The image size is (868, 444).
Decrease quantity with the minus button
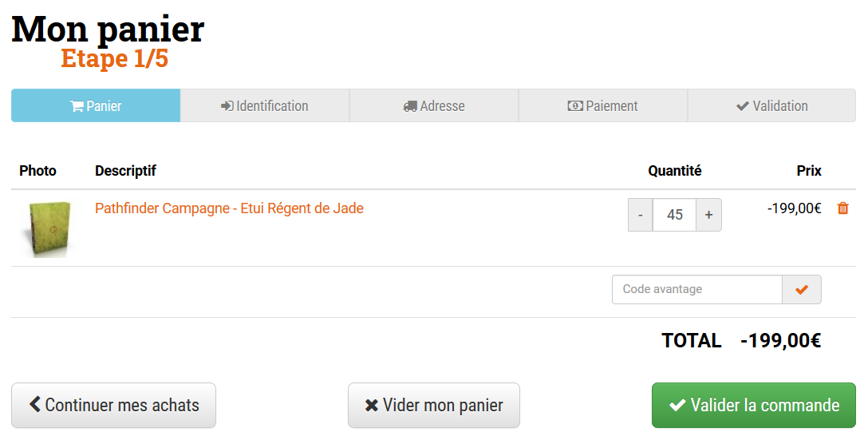coord(641,215)
